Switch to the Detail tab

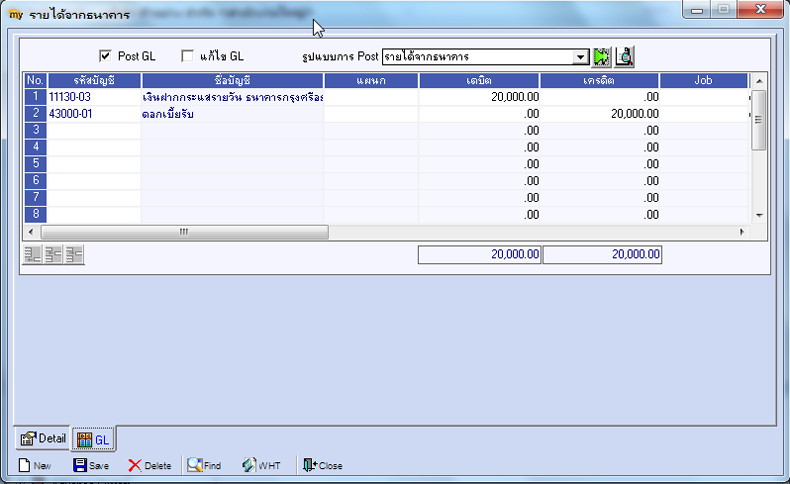coord(43,439)
